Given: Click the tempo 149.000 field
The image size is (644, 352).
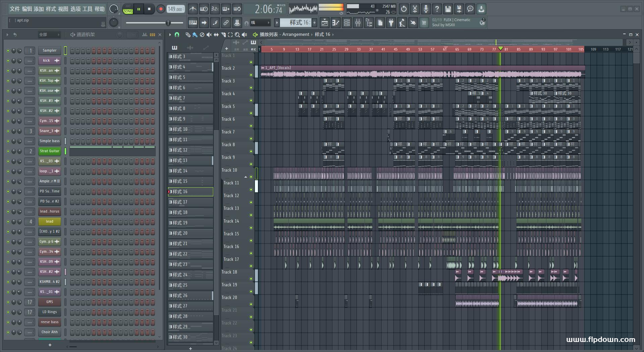Looking at the screenshot, I should pyautogui.click(x=176, y=9).
